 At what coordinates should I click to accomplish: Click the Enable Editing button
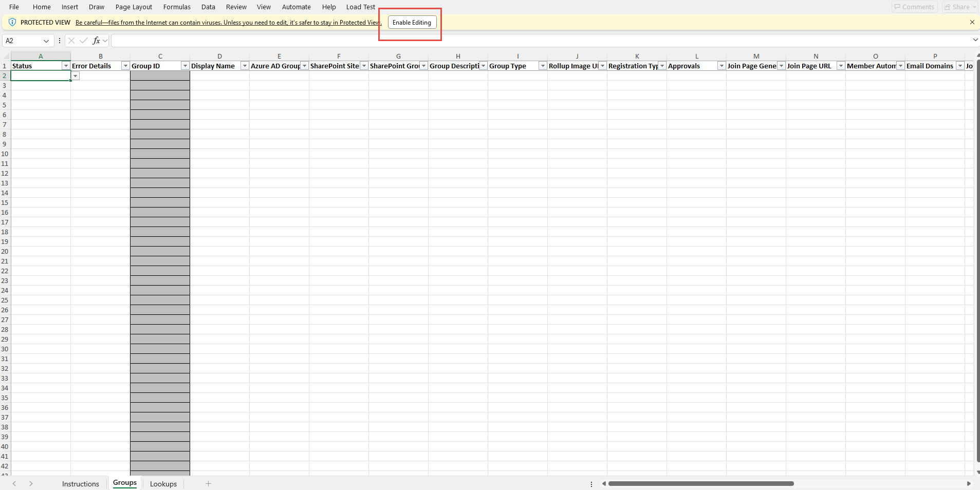(x=412, y=22)
